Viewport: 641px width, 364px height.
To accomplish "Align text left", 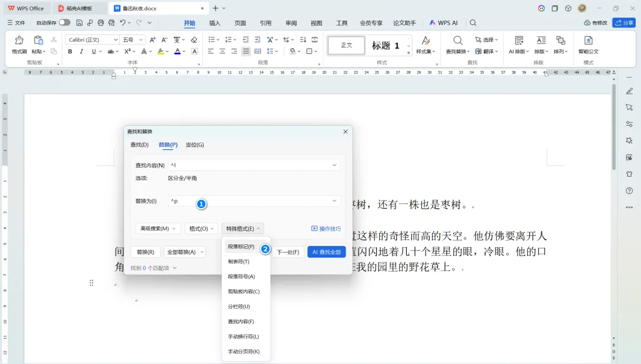I will coord(211,52).
